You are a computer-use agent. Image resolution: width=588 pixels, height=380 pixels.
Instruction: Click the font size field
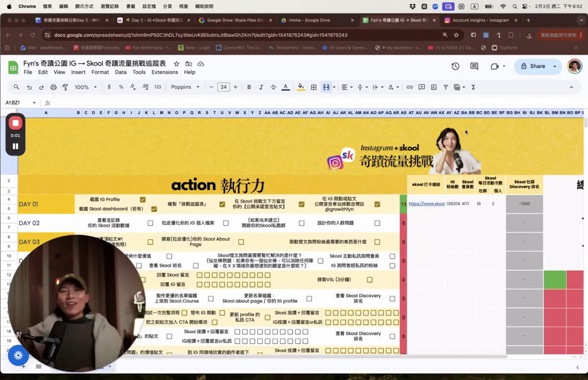coord(223,87)
